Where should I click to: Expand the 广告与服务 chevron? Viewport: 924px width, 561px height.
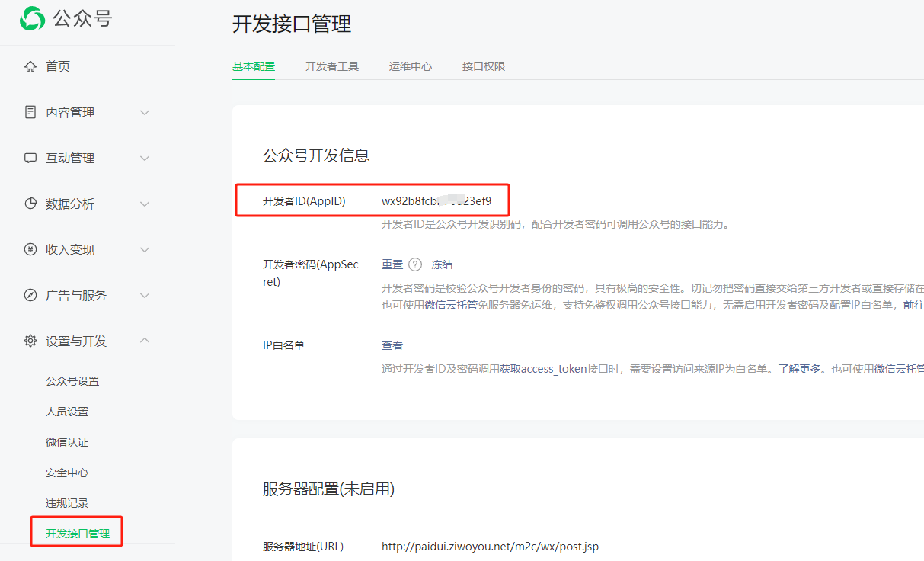145,295
